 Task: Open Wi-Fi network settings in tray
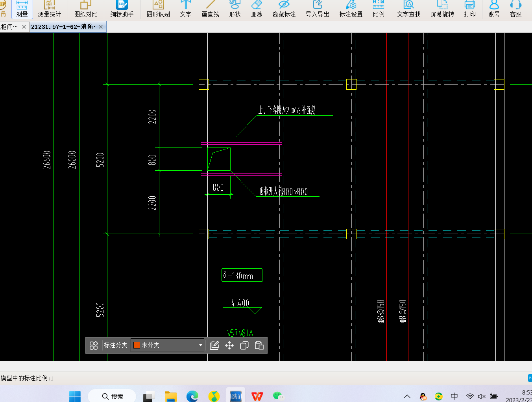pyautogui.click(x=470, y=396)
